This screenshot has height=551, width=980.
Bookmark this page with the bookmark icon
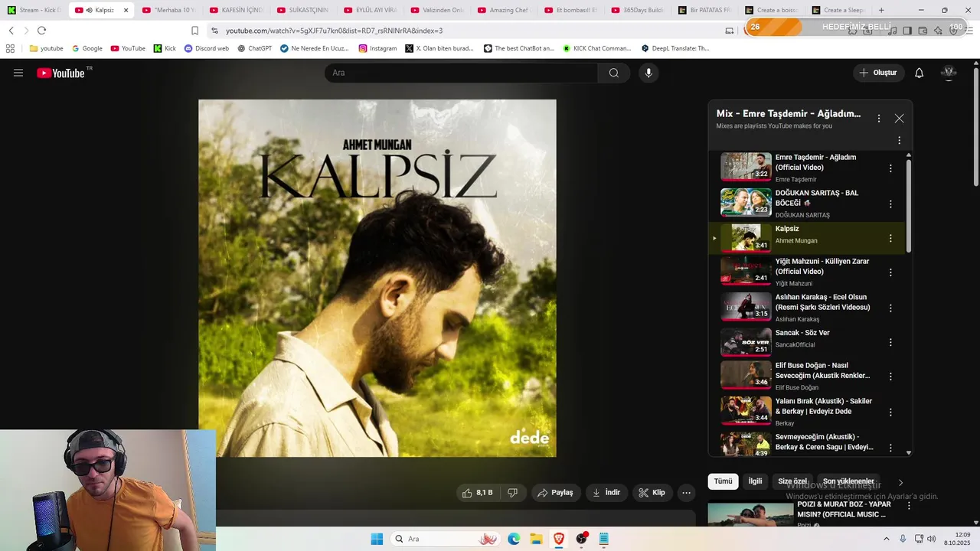[x=194, y=31]
